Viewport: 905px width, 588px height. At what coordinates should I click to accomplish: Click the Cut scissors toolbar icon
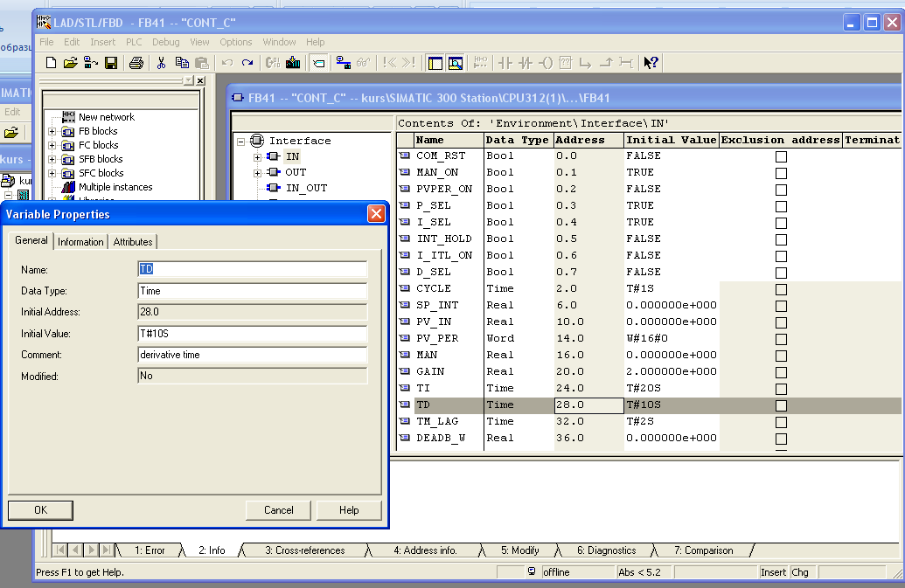tap(161, 63)
